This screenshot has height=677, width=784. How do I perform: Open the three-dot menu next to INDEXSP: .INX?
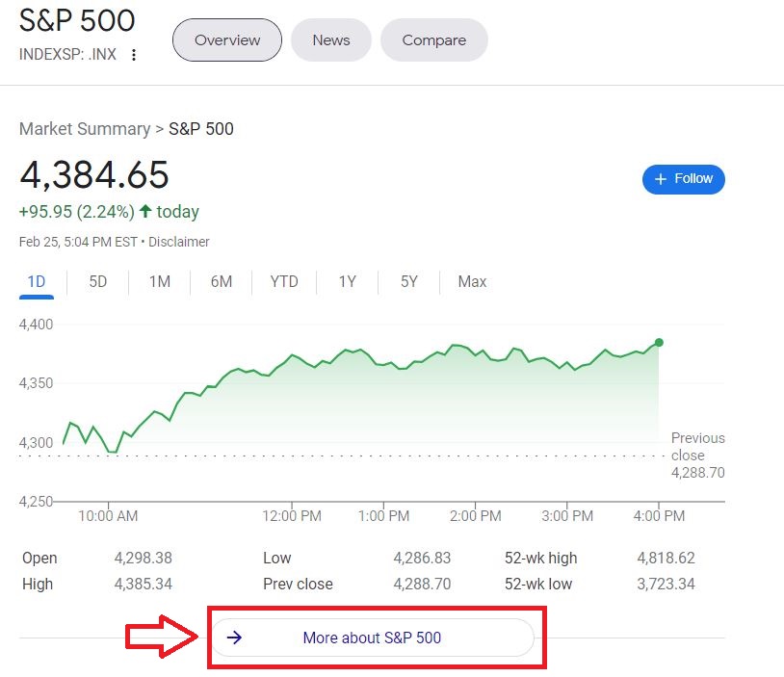132,56
